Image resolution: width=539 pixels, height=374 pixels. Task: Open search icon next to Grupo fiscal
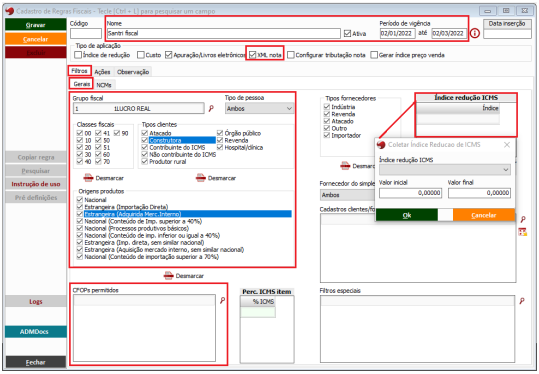point(211,109)
